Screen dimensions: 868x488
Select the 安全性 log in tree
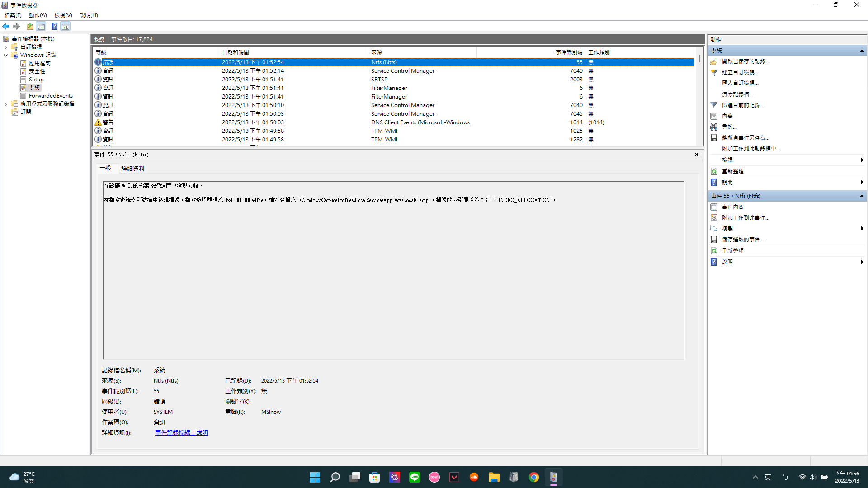click(37, 71)
